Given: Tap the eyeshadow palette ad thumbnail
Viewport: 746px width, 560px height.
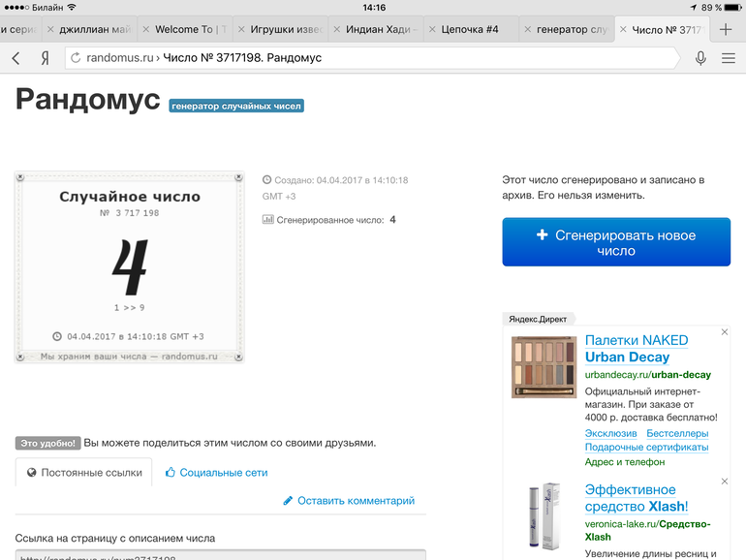Looking at the screenshot, I should pos(544,367).
